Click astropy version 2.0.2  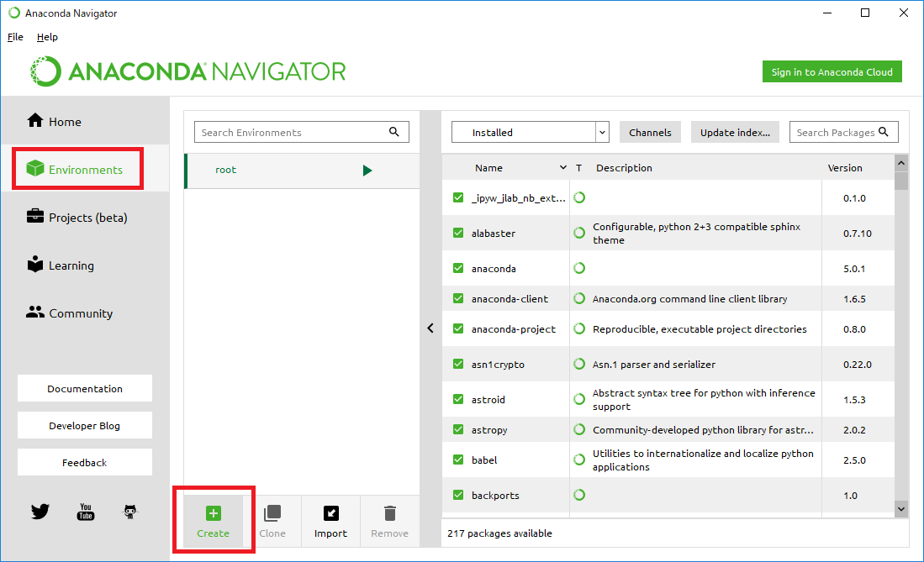tap(854, 430)
